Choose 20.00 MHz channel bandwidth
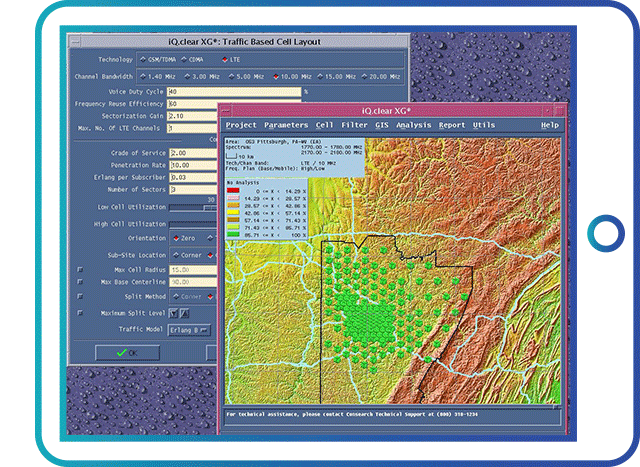The width and height of the screenshot is (640, 467). 364,76
